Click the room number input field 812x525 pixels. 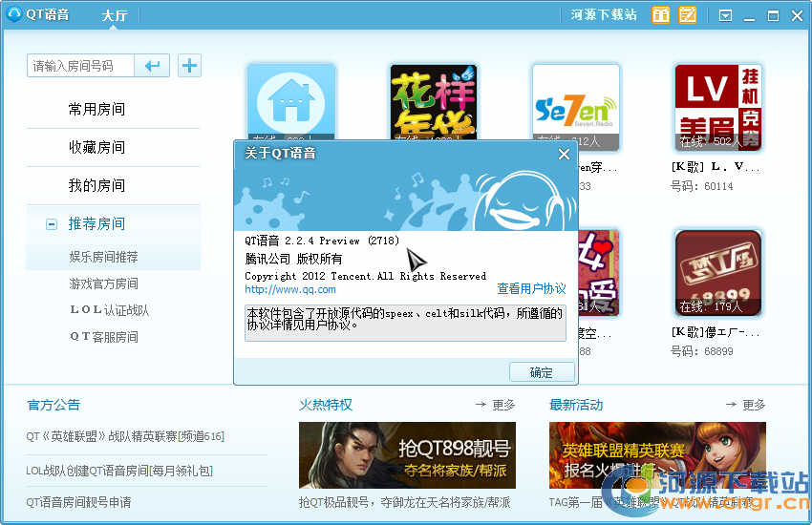point(80,66)
